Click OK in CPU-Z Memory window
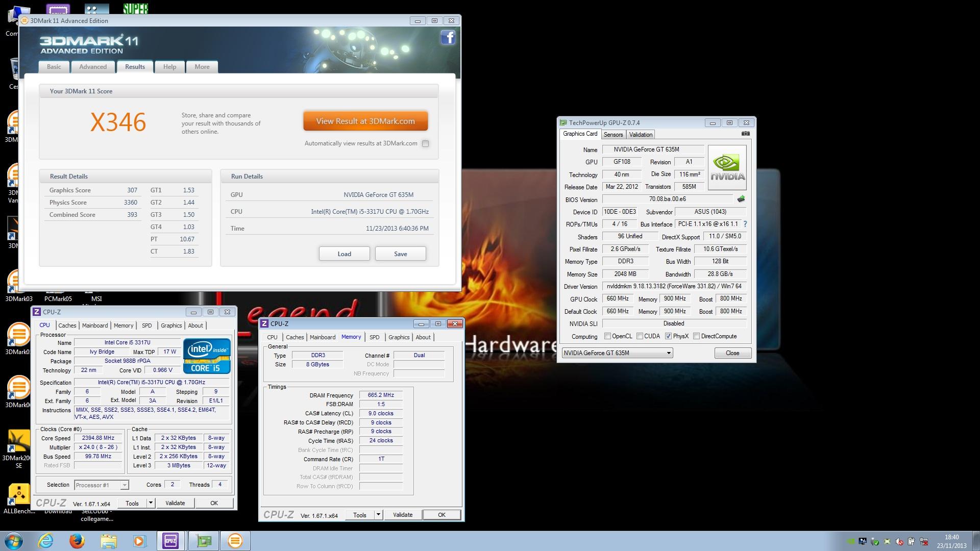This screenshot has width=980, height=551. [442, 515]
